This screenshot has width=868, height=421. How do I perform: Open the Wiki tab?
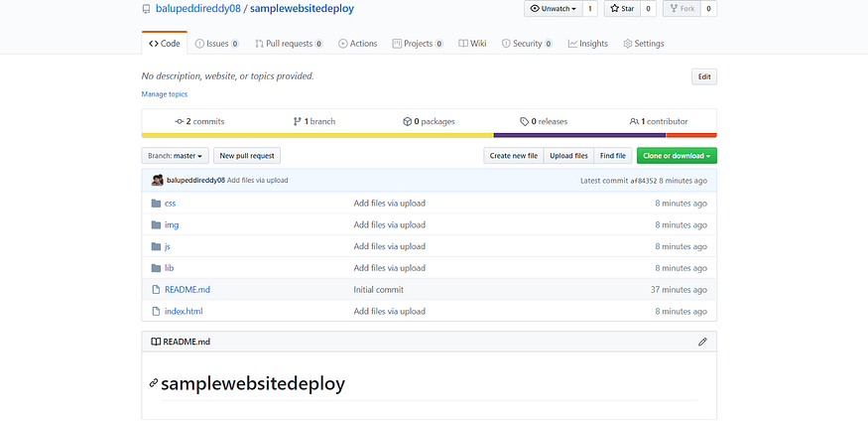pos(472,44)
